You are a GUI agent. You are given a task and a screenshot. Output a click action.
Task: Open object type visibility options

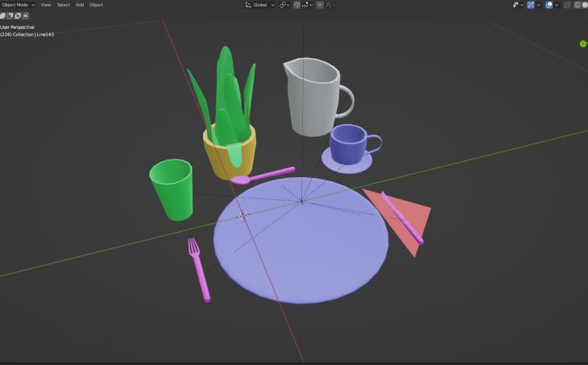click(517, 5)
